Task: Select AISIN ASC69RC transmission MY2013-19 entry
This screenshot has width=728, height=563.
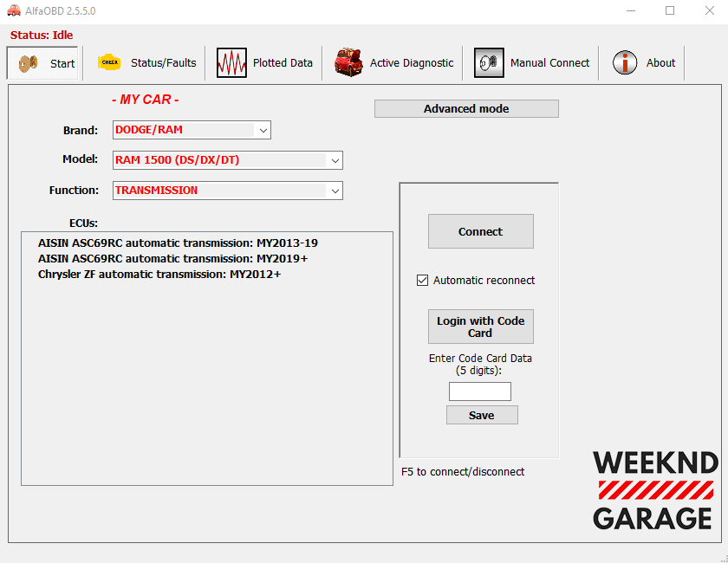Action: coord(178,243)
